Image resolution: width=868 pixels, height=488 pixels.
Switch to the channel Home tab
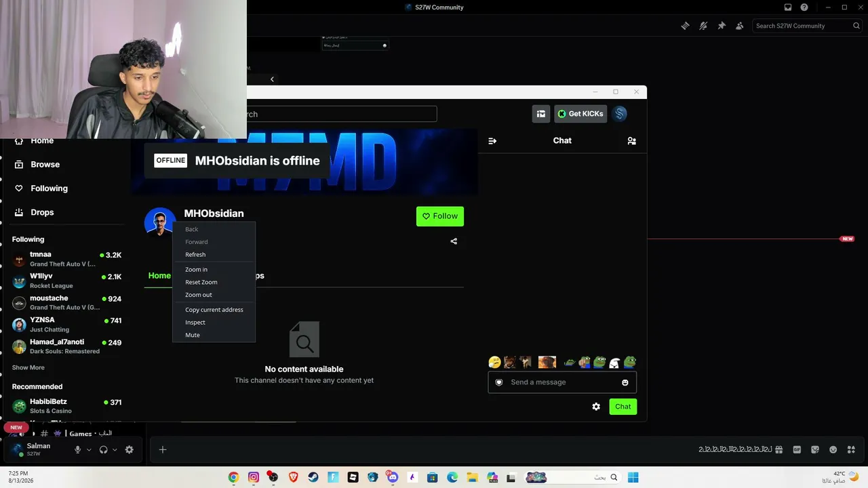pyautogui.click(x=159, y=276)
